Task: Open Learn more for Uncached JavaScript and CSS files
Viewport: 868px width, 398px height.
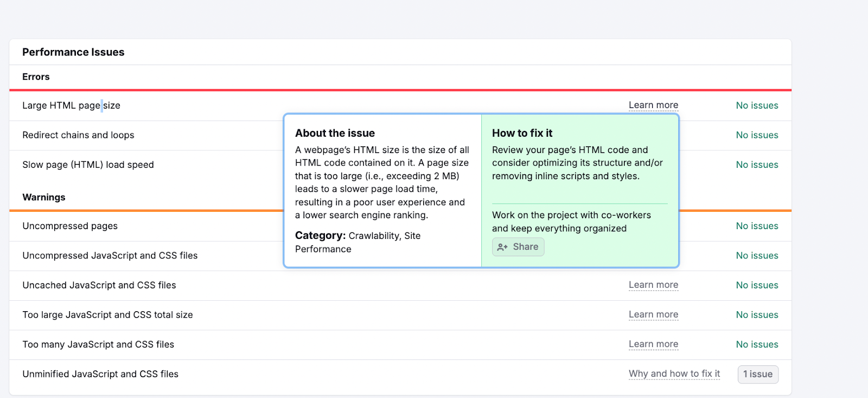Action: pyautogui.click(x=653, y=285)
